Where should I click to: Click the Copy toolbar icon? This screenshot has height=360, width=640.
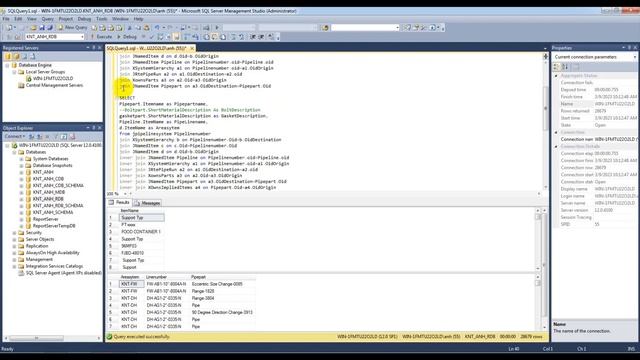pyautogui.click(x=138, y=27)
